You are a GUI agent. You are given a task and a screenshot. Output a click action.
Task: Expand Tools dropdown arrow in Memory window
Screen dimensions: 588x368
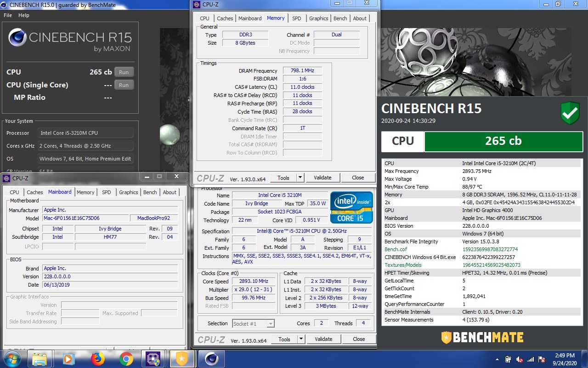(300, 178)
